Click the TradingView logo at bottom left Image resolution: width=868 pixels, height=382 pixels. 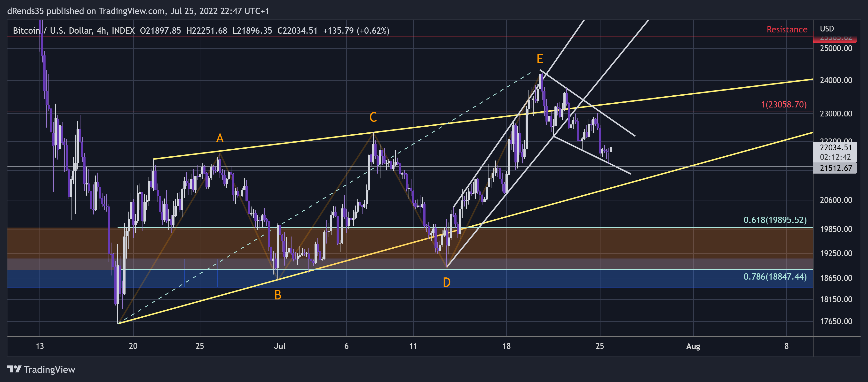41,370
